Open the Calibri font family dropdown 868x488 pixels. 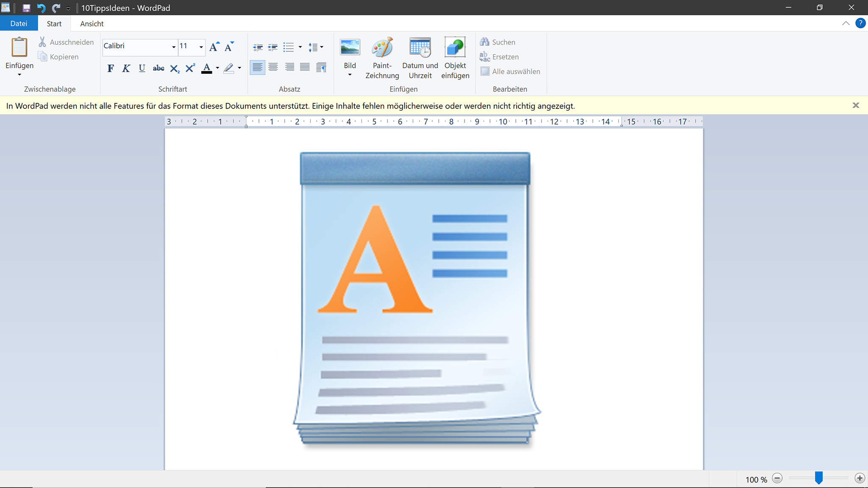(173, 47)
